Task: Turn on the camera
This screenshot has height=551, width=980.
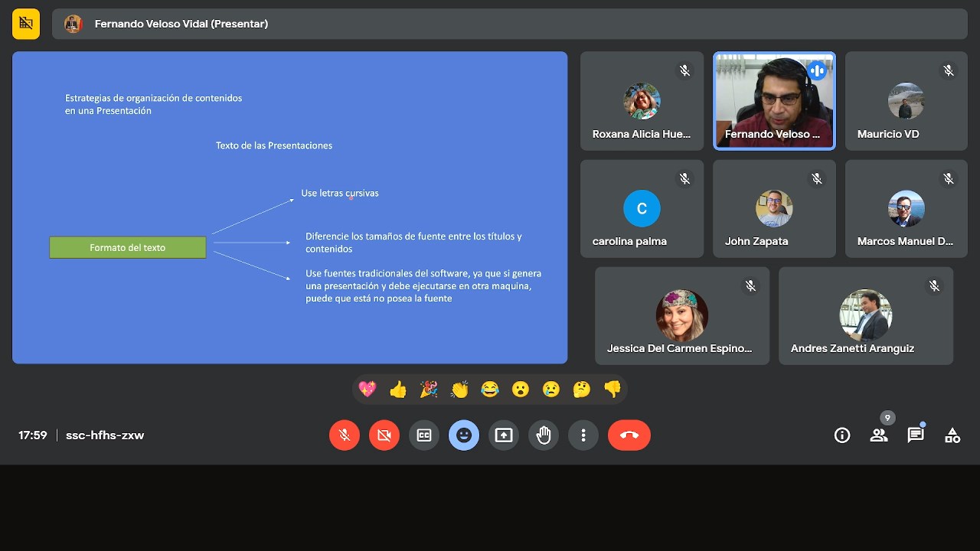Action: [x=384, y=435]
